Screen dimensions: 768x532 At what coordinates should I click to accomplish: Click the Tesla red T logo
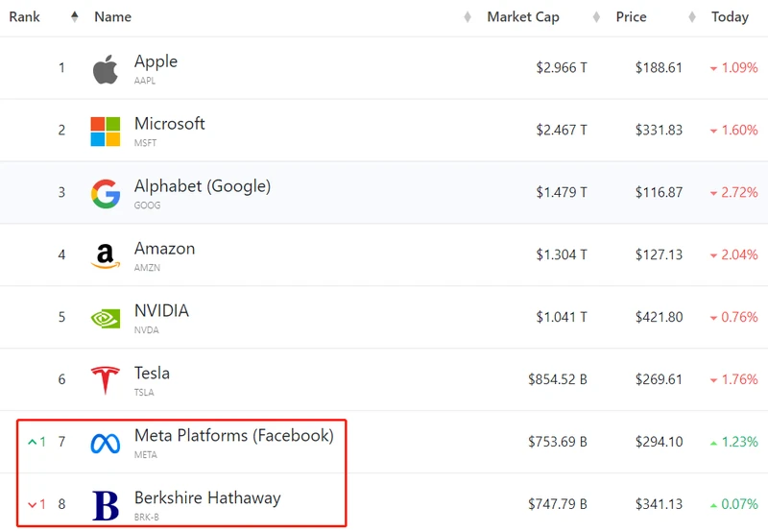click(106, 380)
